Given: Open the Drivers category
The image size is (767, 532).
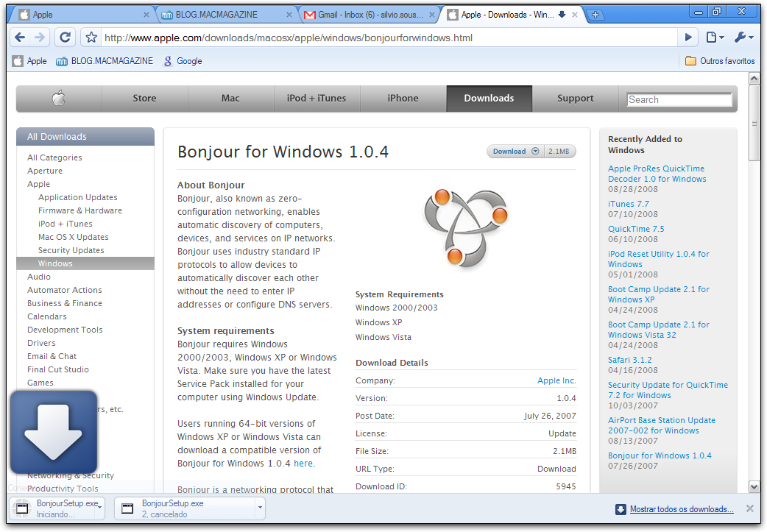Looking at the screenshot, I should 41,343.
